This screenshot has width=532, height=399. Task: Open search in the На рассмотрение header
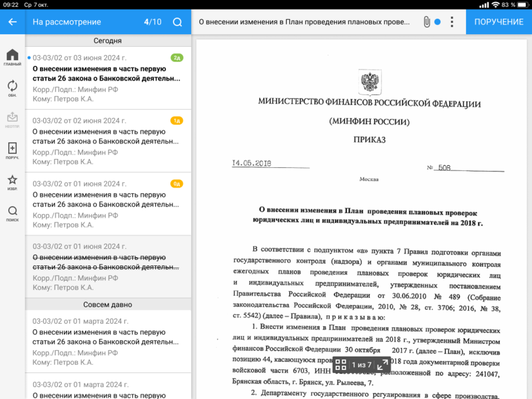point(177,22)
